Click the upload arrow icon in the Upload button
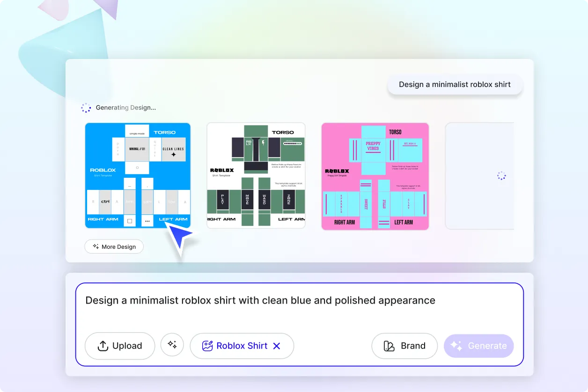The height and width of the screenshot is (392, 588). [x=103, y=346]
